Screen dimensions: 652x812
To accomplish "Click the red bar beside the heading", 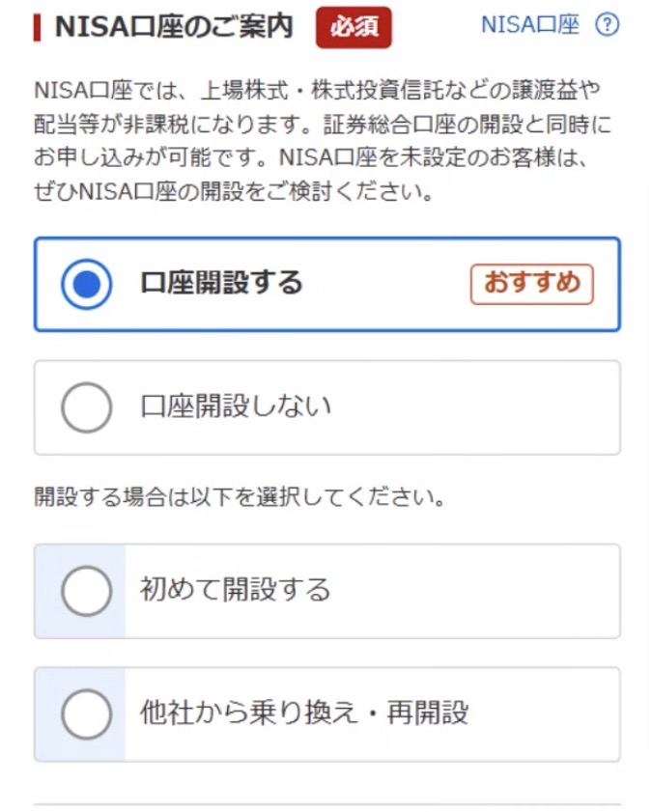I will pyautogui.click(x=38, y=27).
